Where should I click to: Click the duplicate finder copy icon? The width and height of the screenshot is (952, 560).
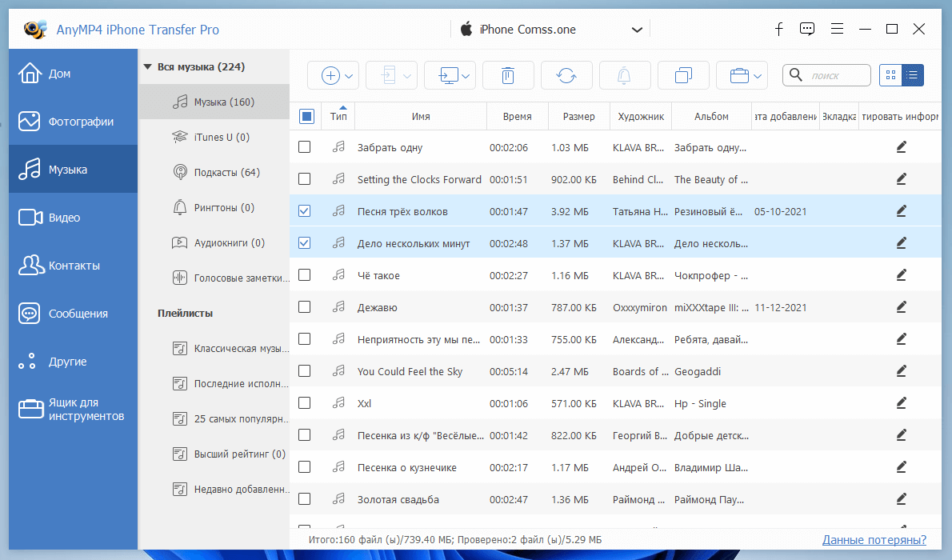click(683, 76)
